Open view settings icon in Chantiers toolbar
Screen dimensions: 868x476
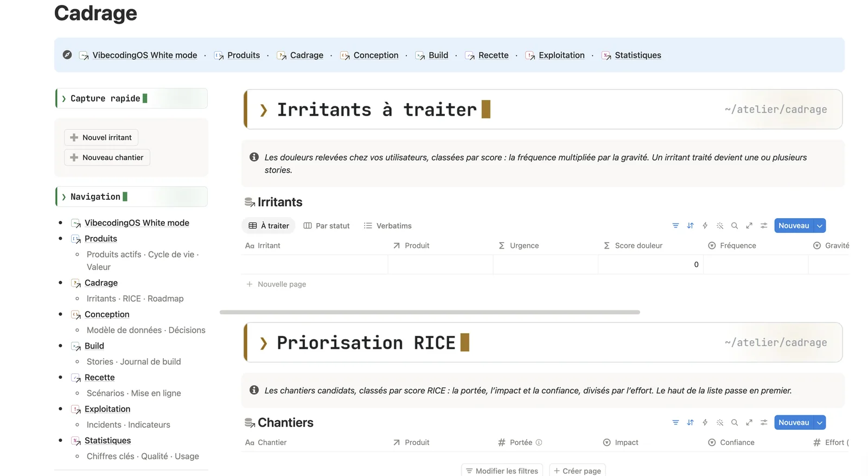[x=764, y=423]
